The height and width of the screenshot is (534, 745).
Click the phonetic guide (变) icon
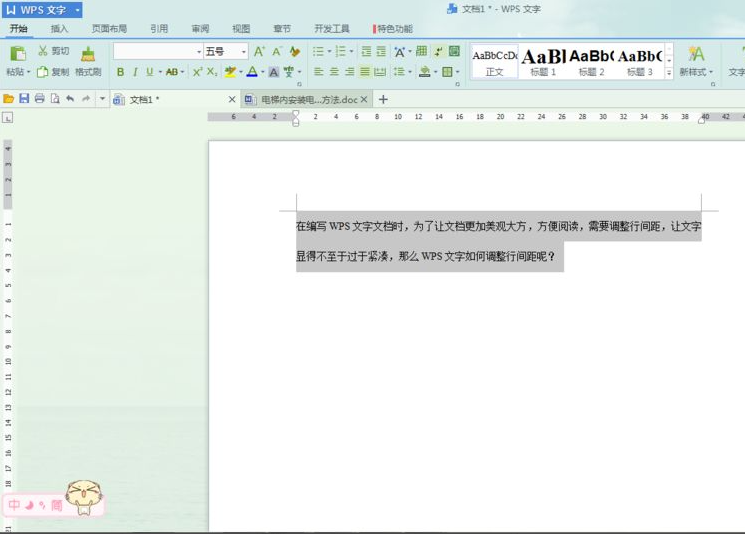(288, 72)
